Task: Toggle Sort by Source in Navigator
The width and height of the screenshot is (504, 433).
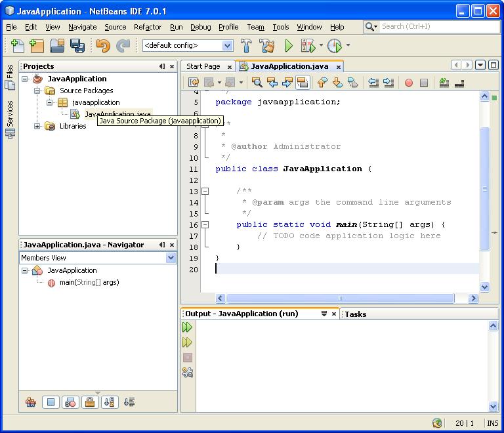Action: coord(129,402)
